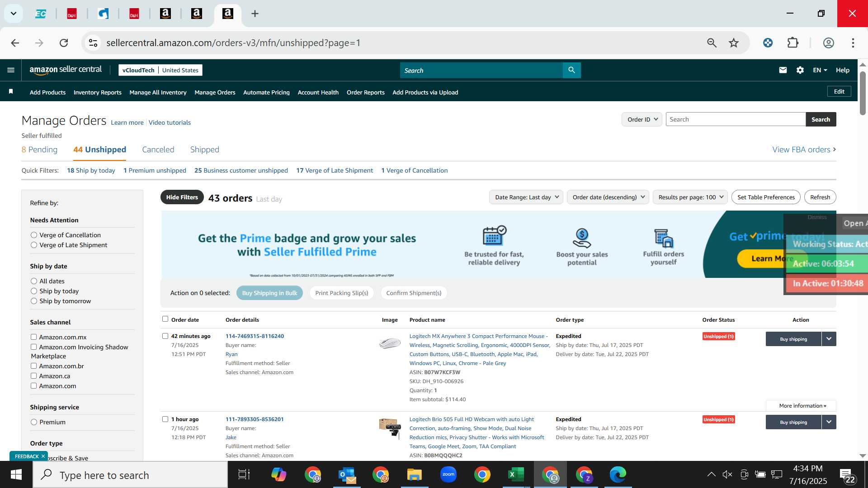Click the Refresh orders button
The width and height of the screenshot is (868, 488).
click(820, 197)
